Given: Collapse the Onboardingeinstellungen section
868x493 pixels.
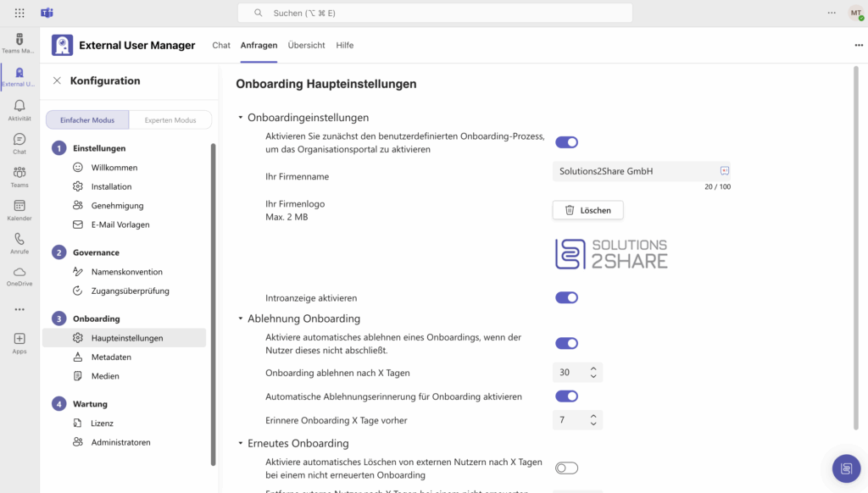Looking at the screenshot, I should point(241,118).
